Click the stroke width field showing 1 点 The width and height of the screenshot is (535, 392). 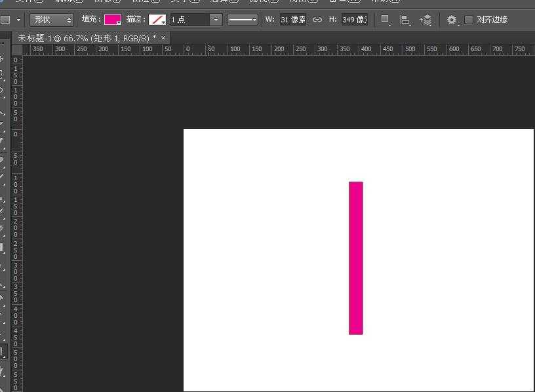point(189,20)
